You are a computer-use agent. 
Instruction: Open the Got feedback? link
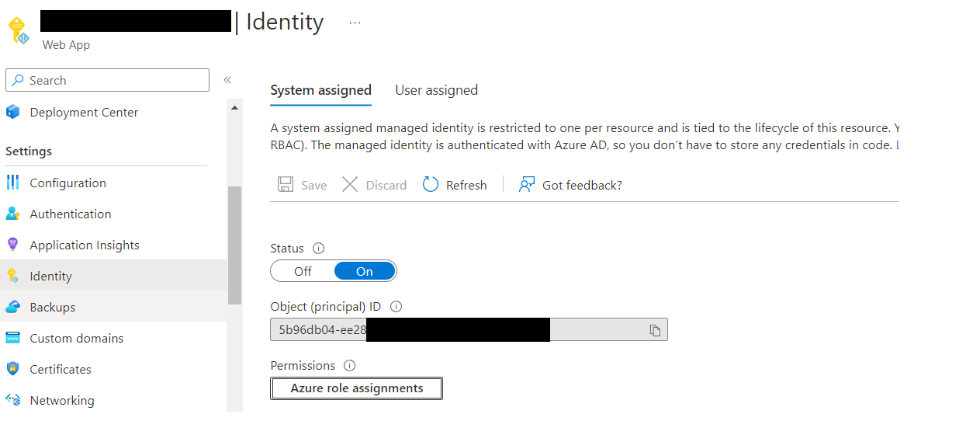coord(582,185)
